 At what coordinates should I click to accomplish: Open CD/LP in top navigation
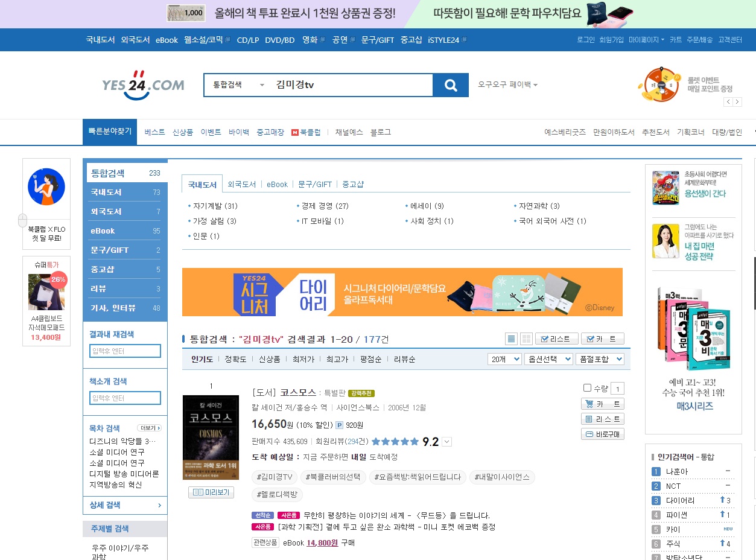pyautogui.click(x=248, y=40)
